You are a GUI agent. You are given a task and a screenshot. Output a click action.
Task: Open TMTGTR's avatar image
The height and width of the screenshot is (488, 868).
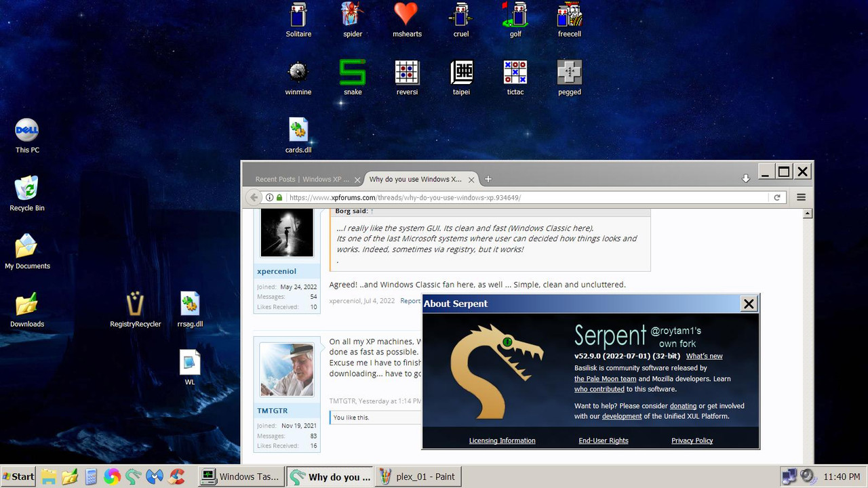pos(287,369)
